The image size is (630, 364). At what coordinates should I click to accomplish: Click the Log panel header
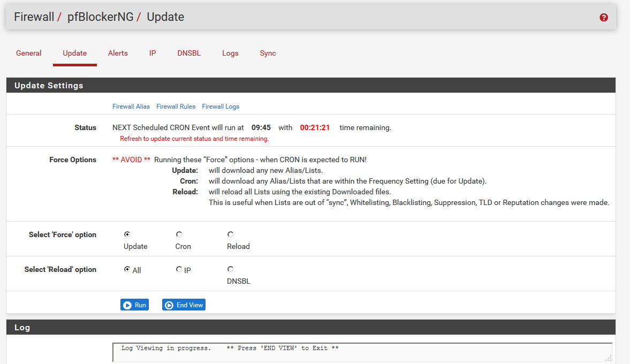coord(311,327)
